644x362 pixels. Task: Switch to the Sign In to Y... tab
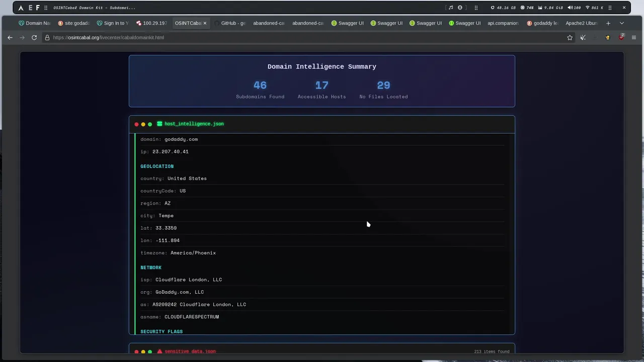click(x=113, y=23)
